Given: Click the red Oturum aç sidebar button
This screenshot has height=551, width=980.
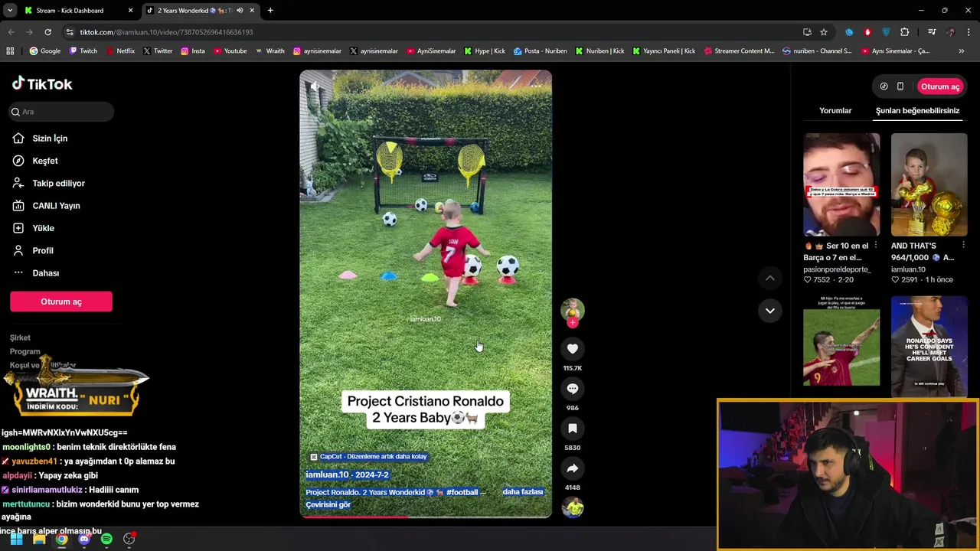Looking at the screenshot, I should (61, 302).
